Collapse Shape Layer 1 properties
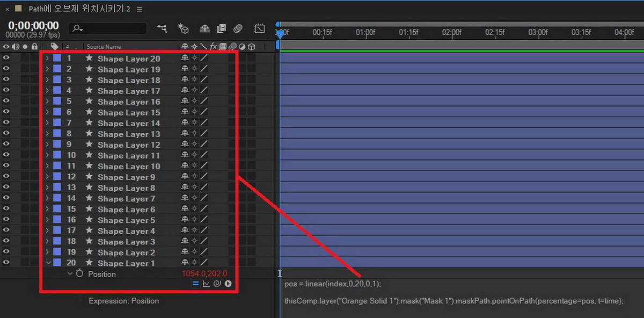 (x=47, y=263)
